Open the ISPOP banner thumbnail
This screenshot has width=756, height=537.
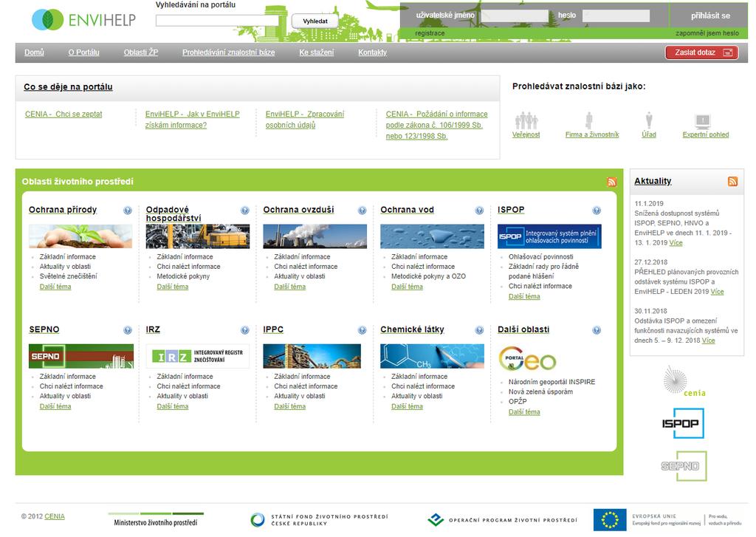(549, 236)
